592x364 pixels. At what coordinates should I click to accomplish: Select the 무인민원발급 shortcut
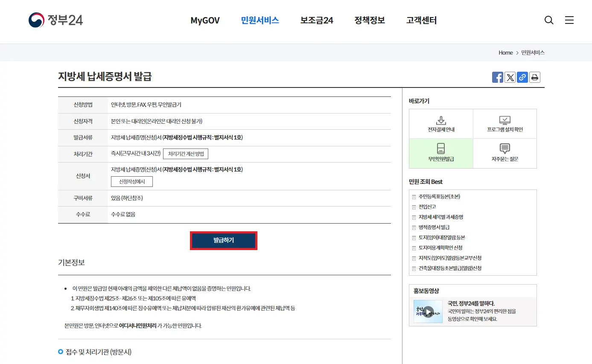point(441,153)
